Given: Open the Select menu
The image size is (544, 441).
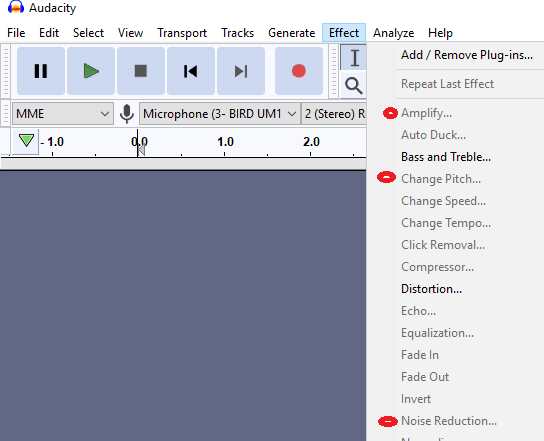Looking at the screenshot, I should point(88,33).
